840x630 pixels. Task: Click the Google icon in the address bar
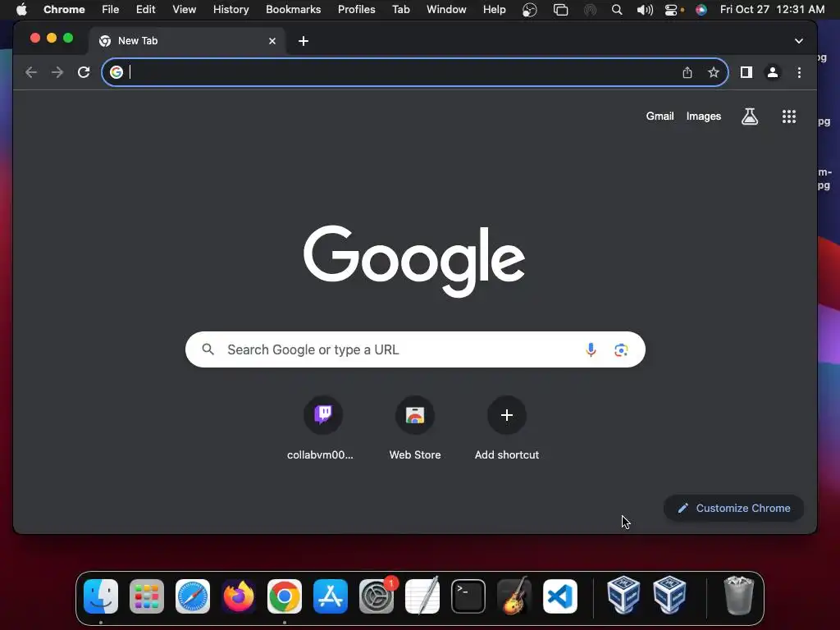point(116,72)
